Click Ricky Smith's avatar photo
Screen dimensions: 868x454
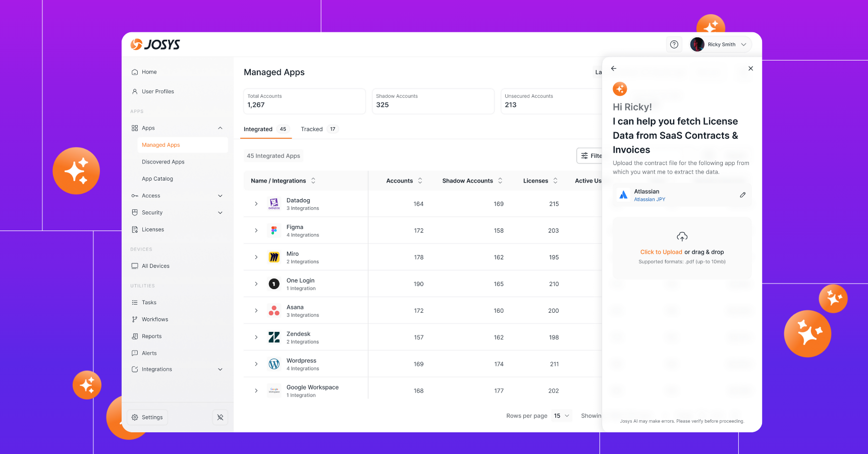(697, 44)
